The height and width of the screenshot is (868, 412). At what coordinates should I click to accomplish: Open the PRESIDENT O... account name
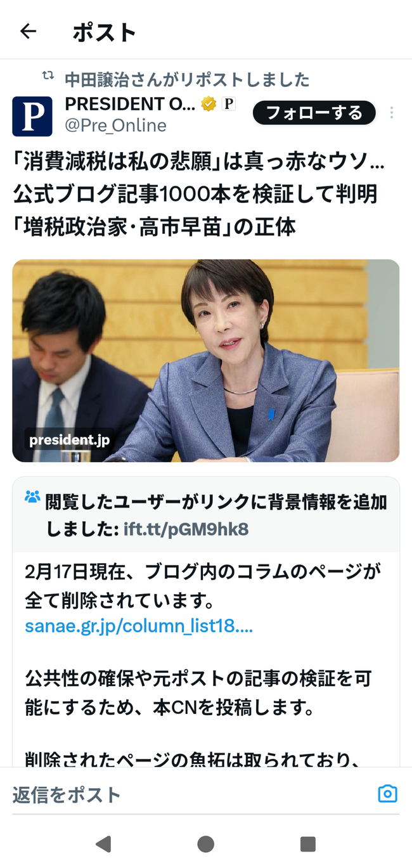coord(130,103)
